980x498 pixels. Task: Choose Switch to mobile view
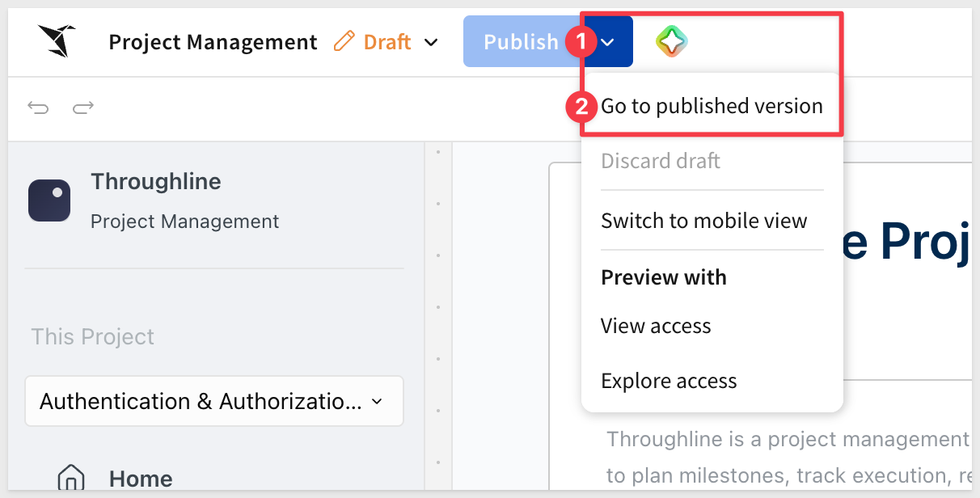[x=704, y=221]
